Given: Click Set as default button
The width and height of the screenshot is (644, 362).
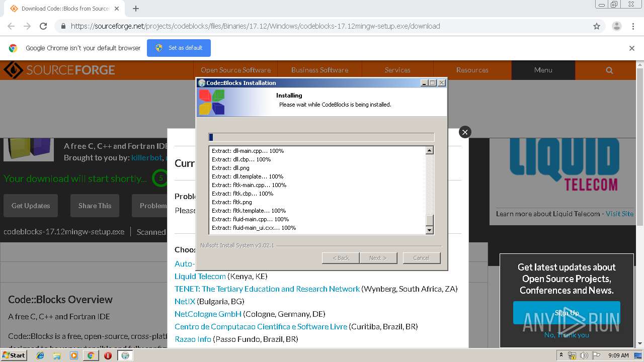Looking at the screenshot, I should 179,48.
